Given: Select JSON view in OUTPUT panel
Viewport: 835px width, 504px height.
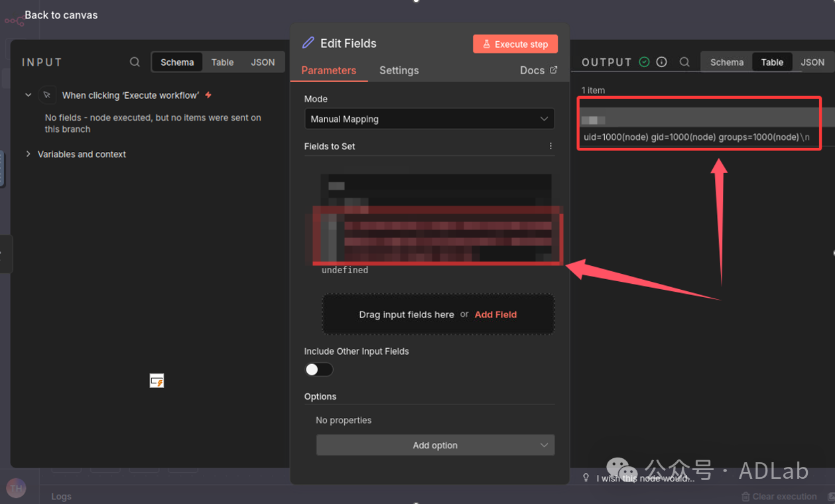Looking at the screenshot, I should pyautogui.click(x=812, y=62).
